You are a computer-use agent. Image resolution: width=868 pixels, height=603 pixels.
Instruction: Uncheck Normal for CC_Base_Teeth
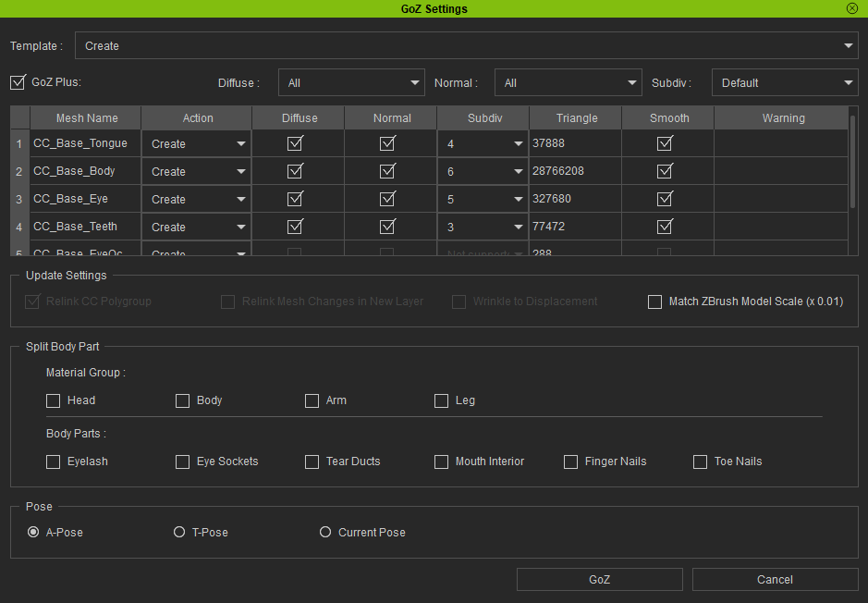387,227
